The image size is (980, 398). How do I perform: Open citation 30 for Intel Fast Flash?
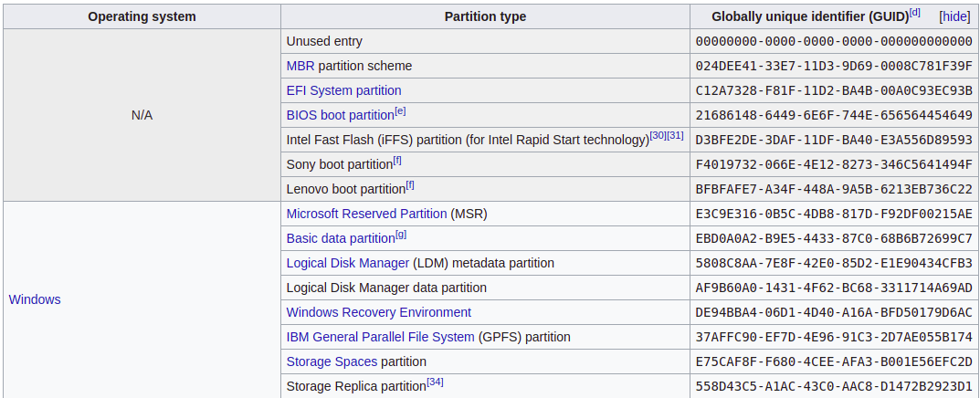pos(658,135)
